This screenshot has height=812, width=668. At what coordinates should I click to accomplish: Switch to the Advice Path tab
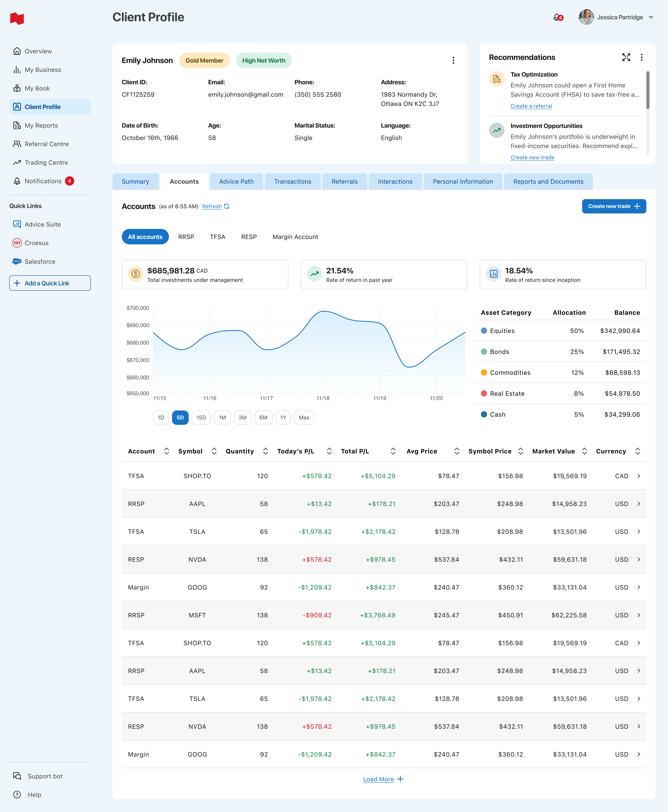(x=236, y=182)
